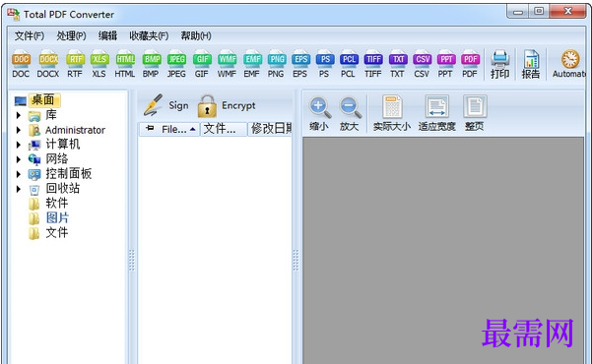Select 网络 in the tree
Viewport: 592px width, 364px height.
pyautogui.click(x=57, y=158)
